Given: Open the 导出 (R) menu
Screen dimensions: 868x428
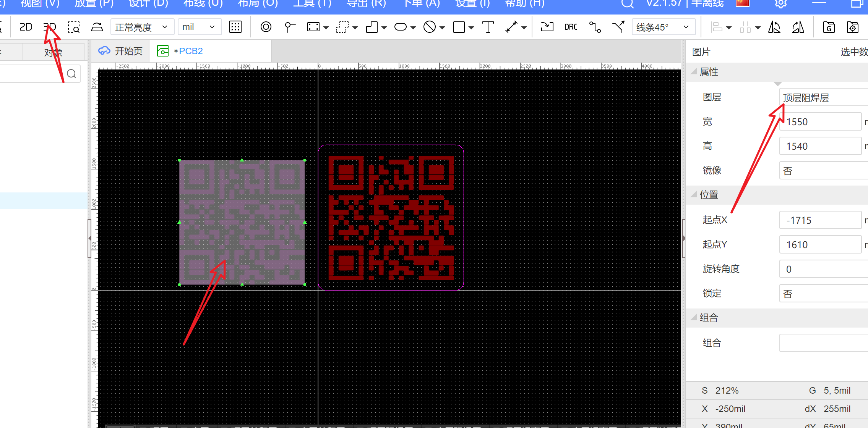Looking at the screenshot, I should click(x=366, y=3).
